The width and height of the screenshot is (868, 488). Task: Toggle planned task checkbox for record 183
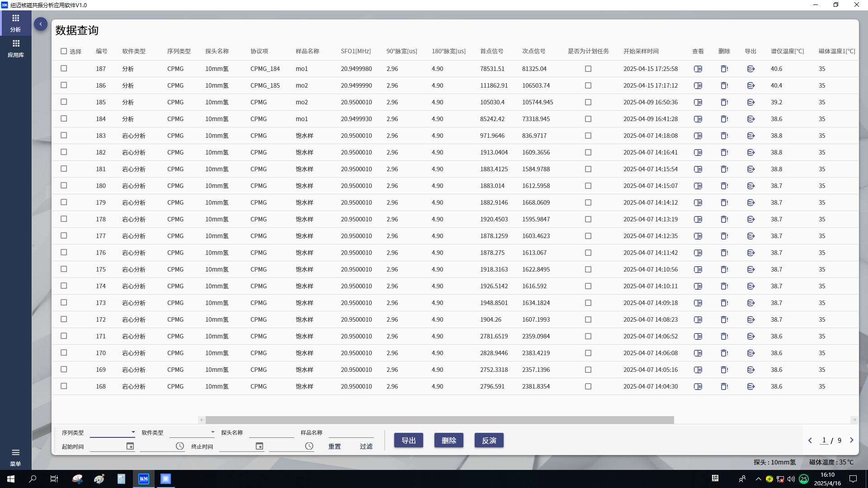[x=588, y=136]
